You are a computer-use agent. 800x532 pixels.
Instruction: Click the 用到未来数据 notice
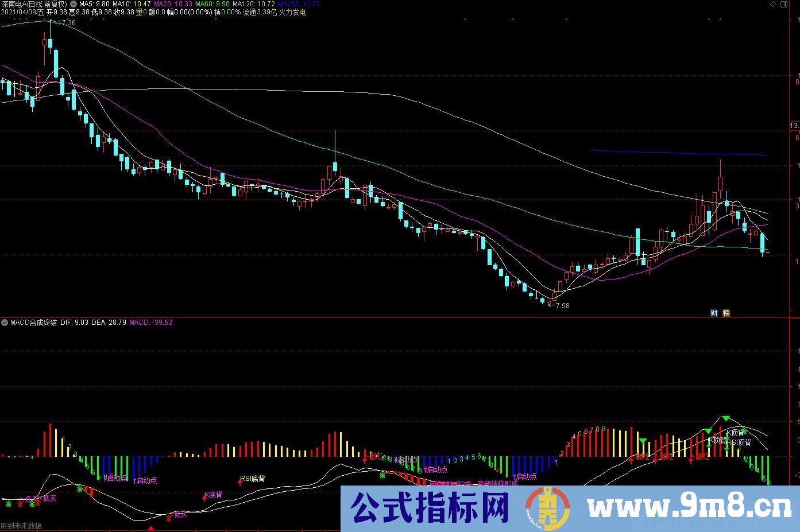pos(21,526)
